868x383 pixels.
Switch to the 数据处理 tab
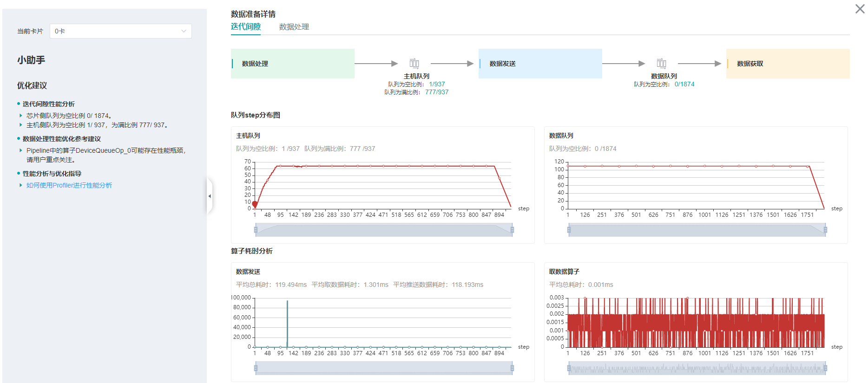294,27
